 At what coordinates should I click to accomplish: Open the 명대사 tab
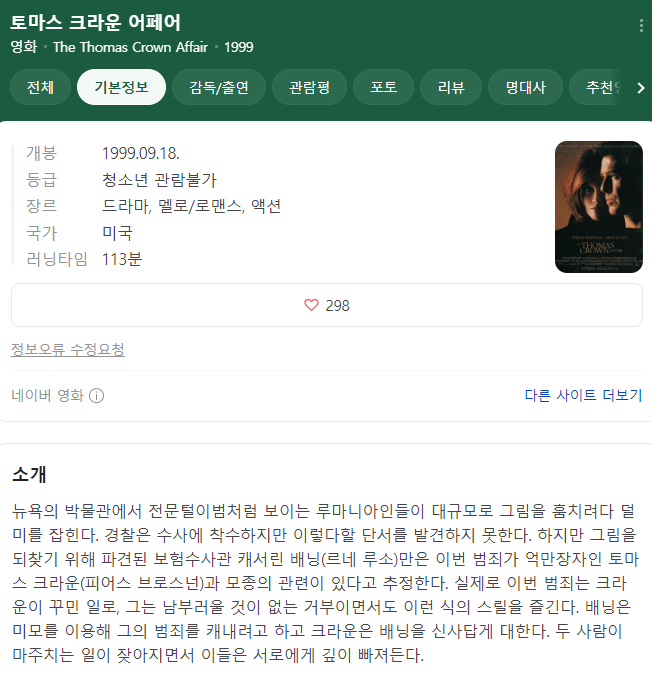point(525,88)
